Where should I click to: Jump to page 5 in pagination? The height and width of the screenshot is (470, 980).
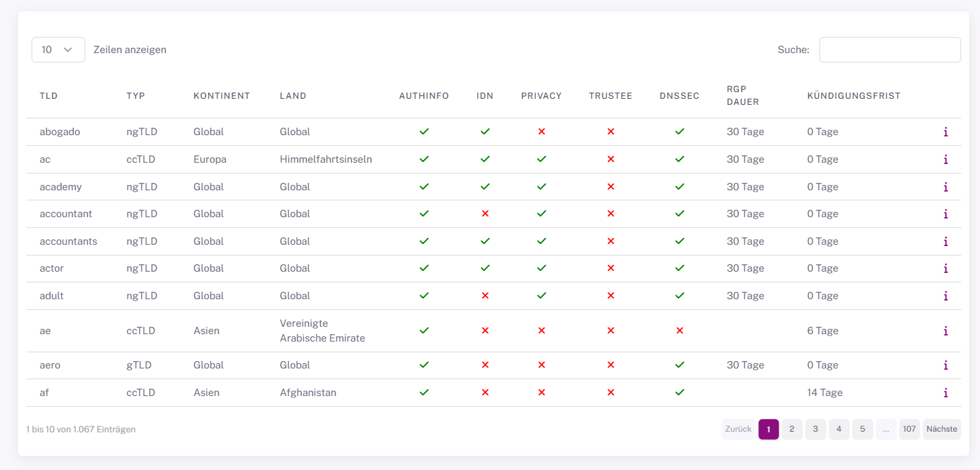(862, 429)
